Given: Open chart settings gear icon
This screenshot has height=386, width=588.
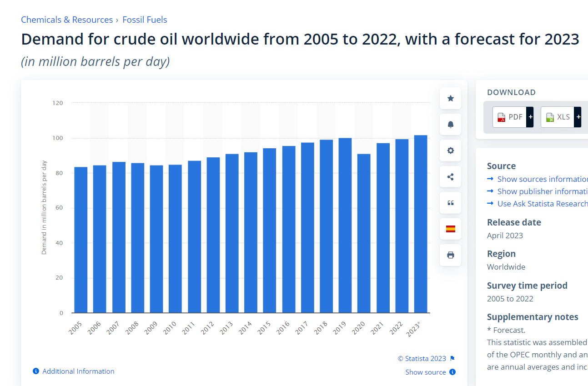Looking at the screenshot, I should coord(451,150).
